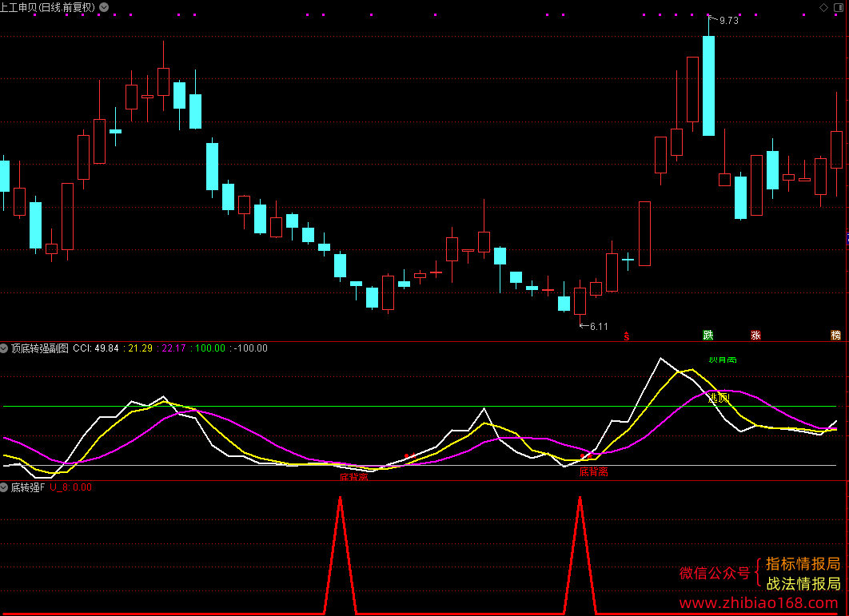Screen dimensions: 849x616
Task: Click the diamond icon at top right
Action: click(x=823, y=7)
